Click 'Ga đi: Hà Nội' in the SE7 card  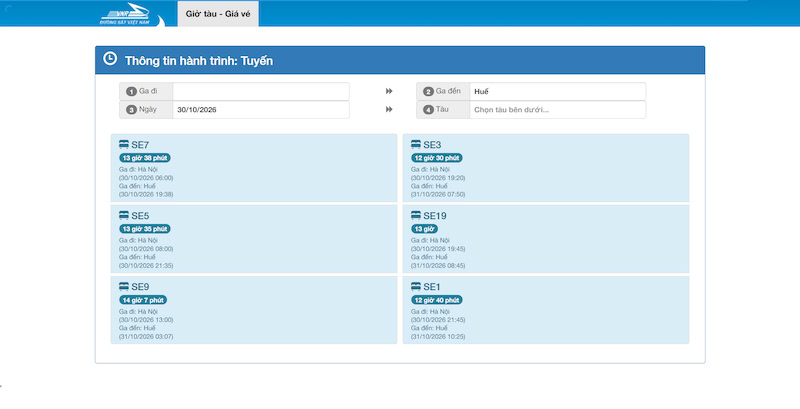click(138, 169)
